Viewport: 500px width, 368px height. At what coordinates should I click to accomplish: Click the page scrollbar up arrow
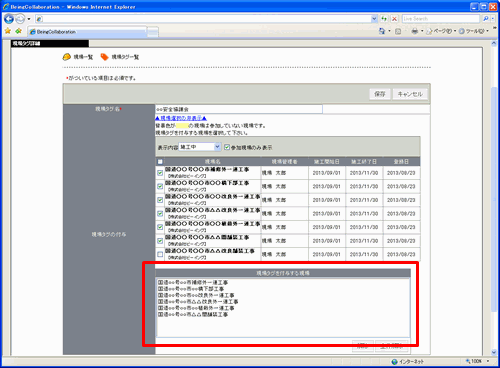click(494, 44)
